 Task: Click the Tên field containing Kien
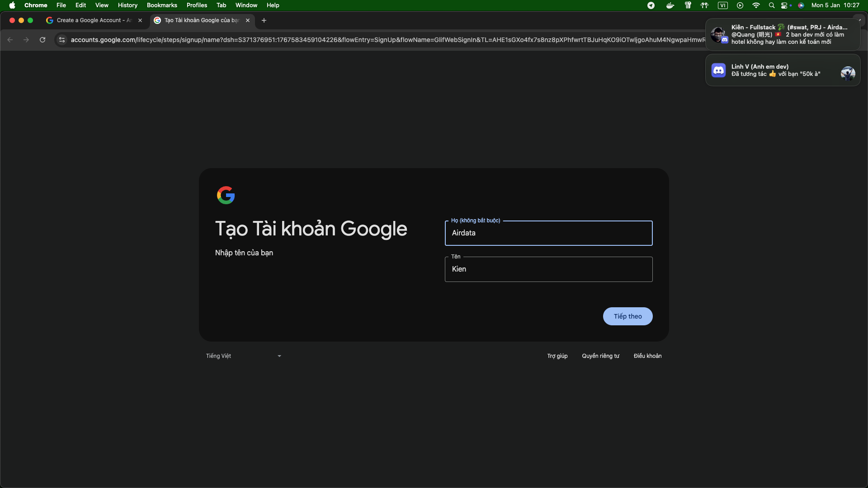coord(548,269)
